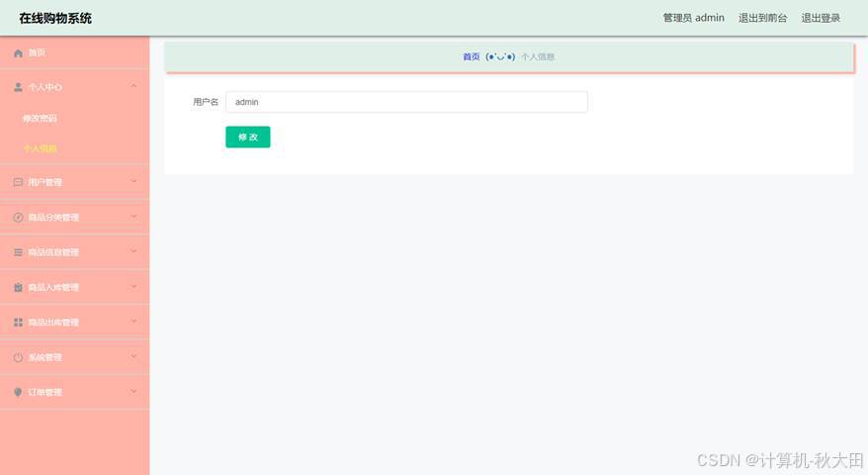Click the home icon beside 首页
The height and width of the screenshot is (475, 868).
click(18, 53)
